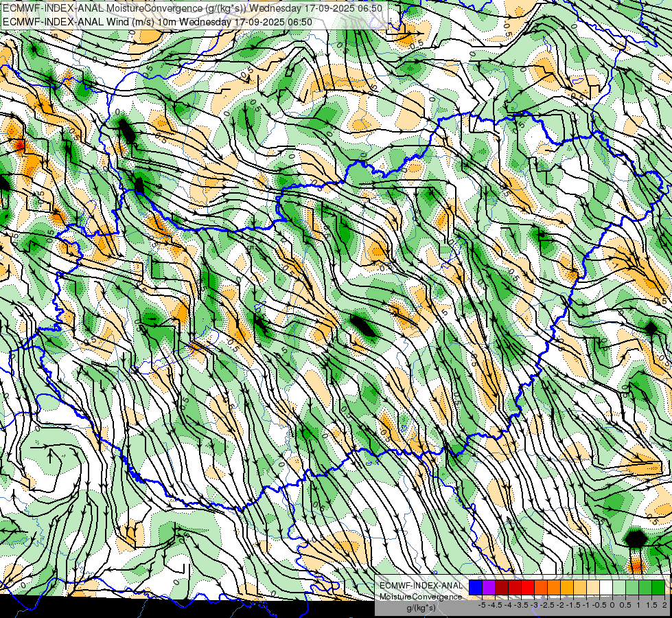
Task: Click the MoistureConvergence title line at top
Action: 192,8
